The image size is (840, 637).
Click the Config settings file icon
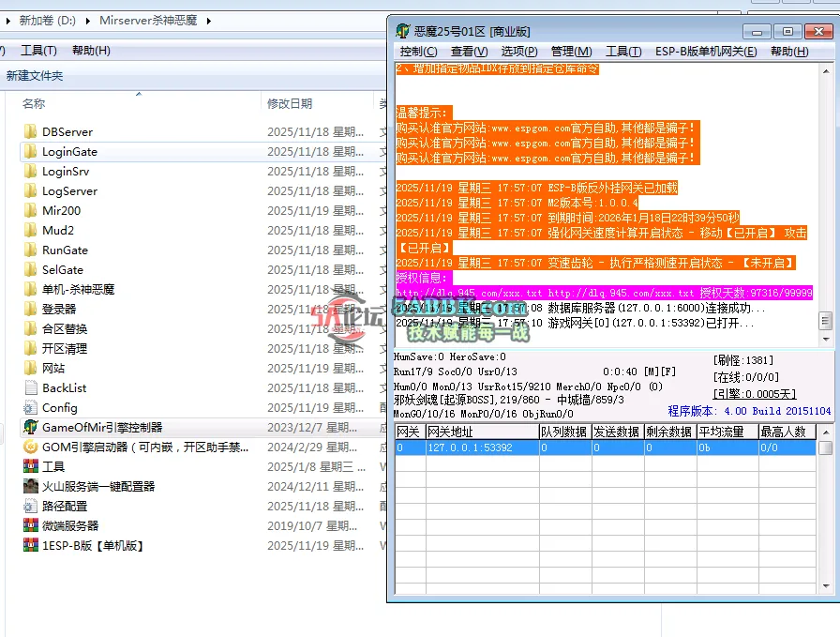click(x=30, y=407)
